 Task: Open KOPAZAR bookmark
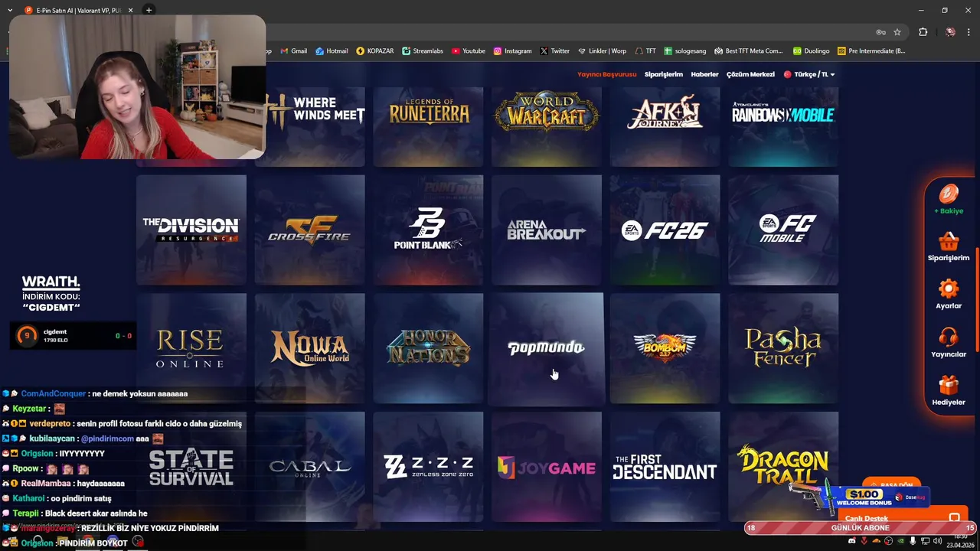pos(374,51)
